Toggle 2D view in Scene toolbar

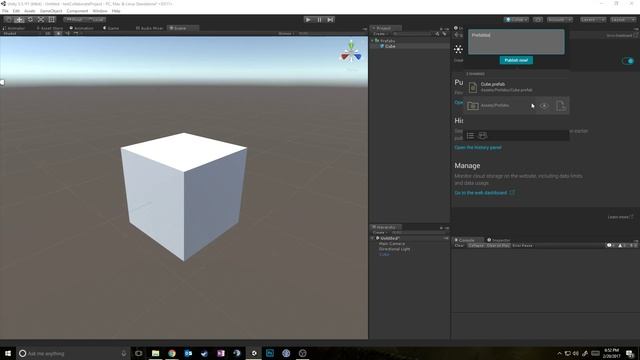click(x=48, y=33)
